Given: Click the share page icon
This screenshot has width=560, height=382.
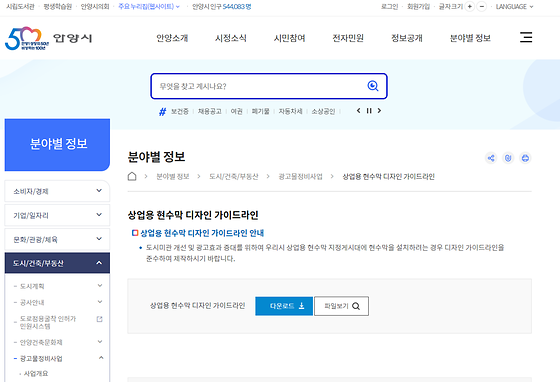Looking at the screenshot, I should pyautogui.click(x=491, y=158).
